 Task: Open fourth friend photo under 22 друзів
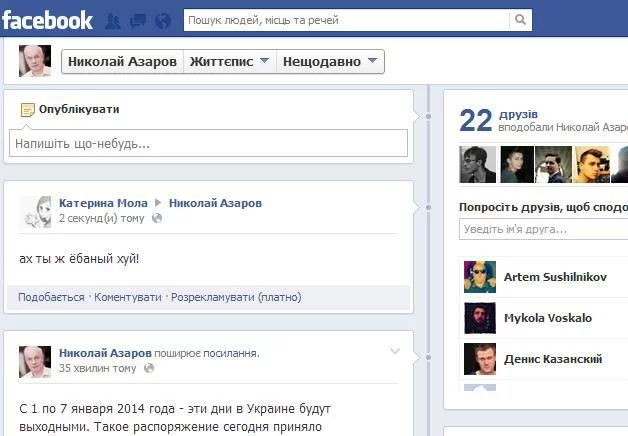tap(592, 164)
